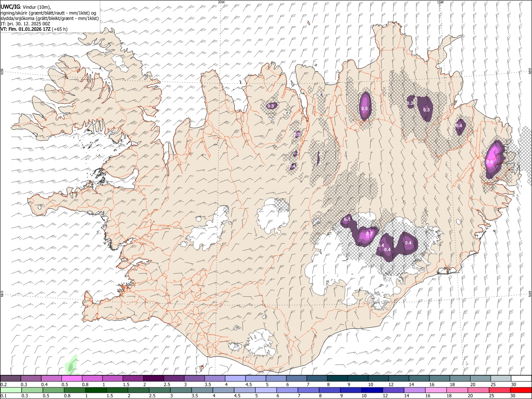Click the '15W' longitude label at top
The image size is (532, 399).
[x=440, y=2]
